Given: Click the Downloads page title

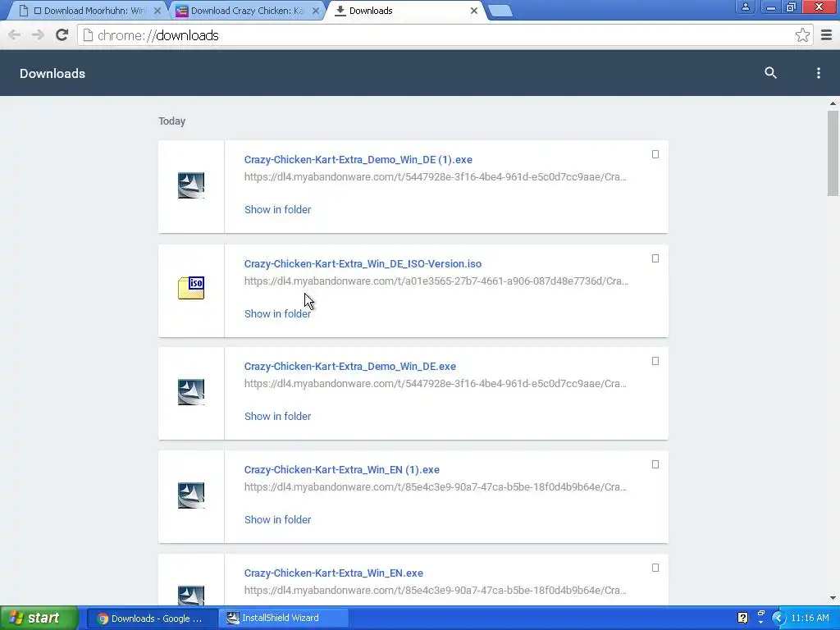Looking at the screenshot, I should 52,73.
